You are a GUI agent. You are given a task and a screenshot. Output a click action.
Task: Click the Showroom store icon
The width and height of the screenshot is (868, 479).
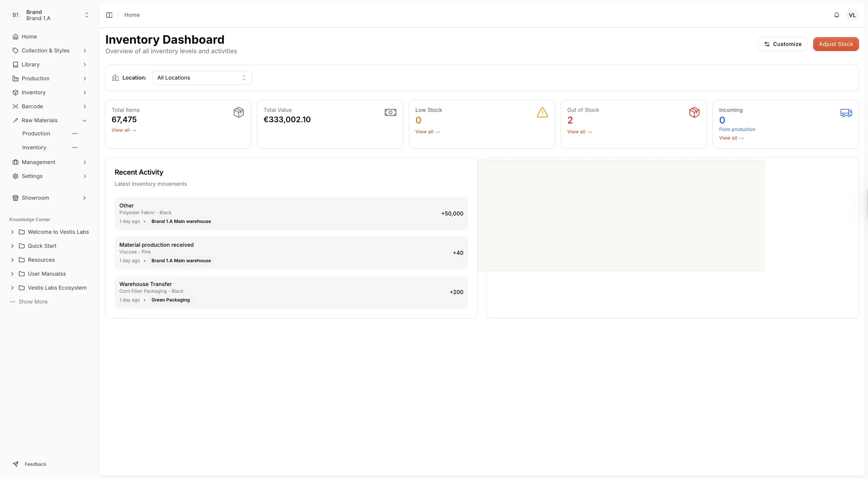click(15, 198)
